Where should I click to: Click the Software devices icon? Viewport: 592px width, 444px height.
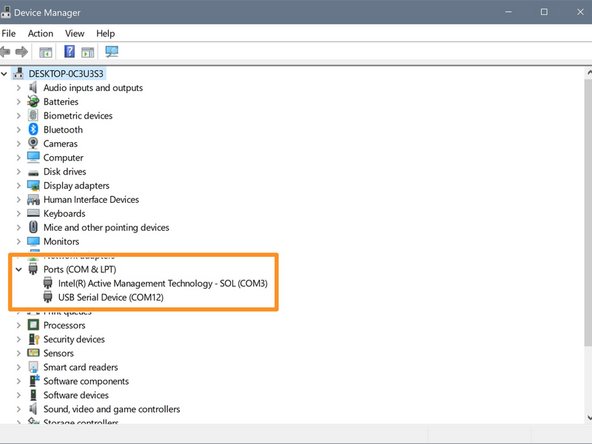(33, 395)
